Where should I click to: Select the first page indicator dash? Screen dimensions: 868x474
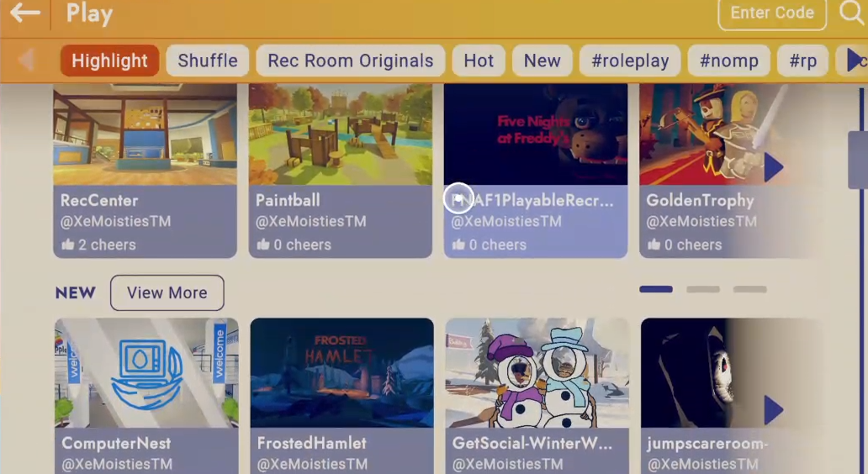click(x=656, y=289)
